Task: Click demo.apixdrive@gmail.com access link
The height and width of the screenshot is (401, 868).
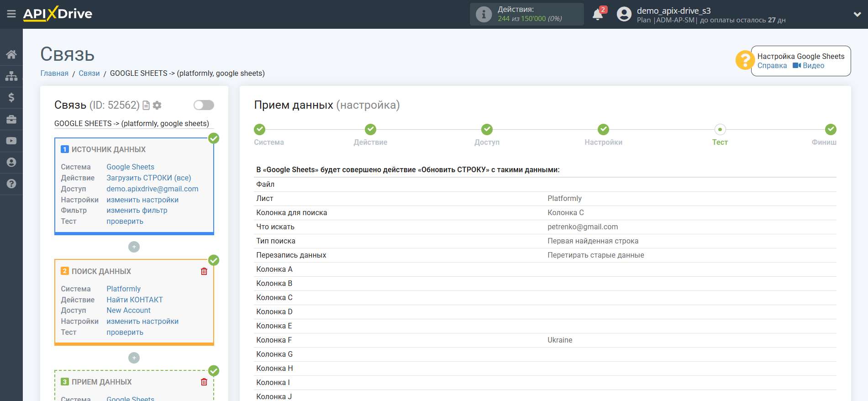Action: click(x=153, y=189)
